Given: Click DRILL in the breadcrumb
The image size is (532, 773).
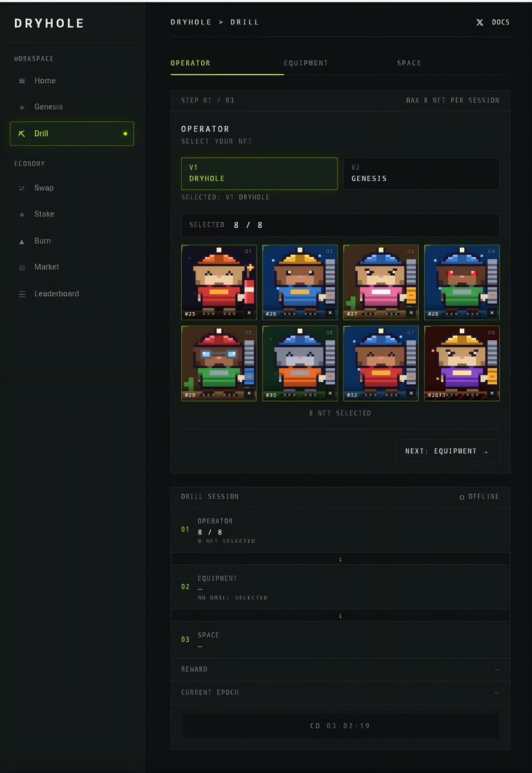Looking at the screenshot, I should [244, 22].
